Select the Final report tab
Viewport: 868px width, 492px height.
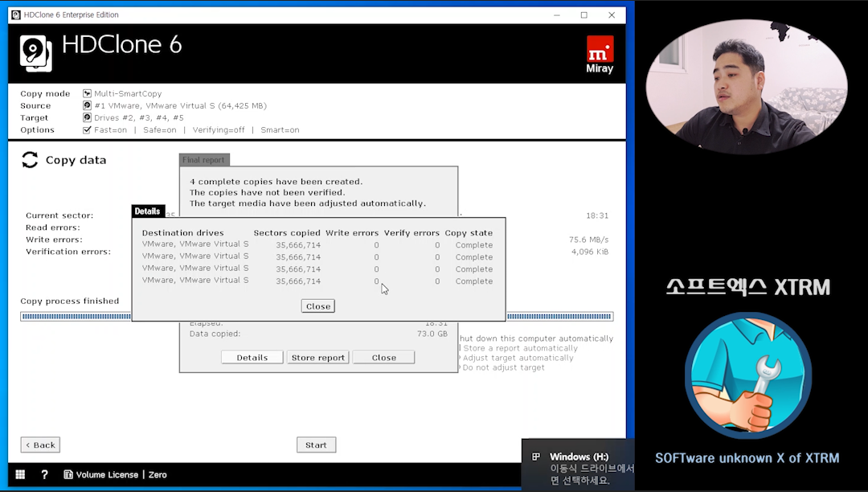pos(203,160)
